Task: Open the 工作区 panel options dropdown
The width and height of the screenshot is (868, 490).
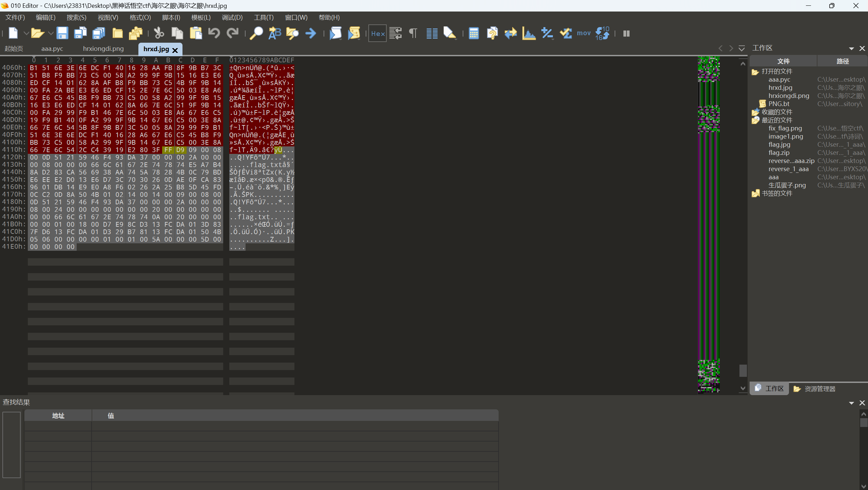Action: point(851,48)
